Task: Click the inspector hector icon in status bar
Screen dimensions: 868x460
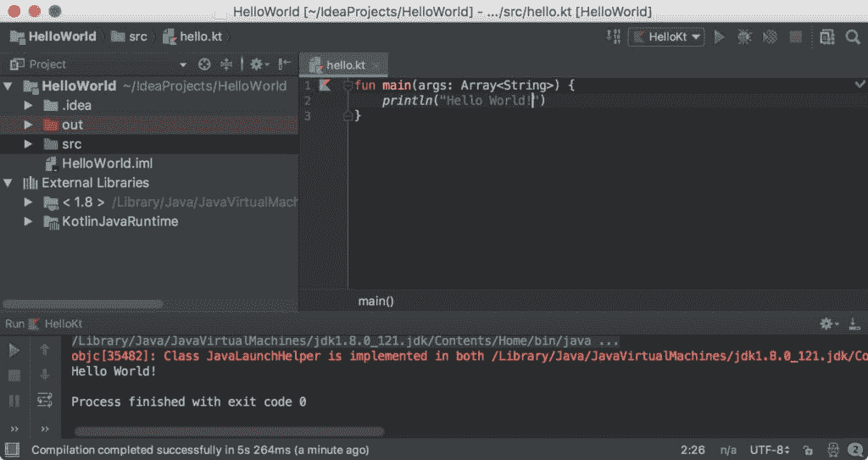Action: (x=832, y=450)
